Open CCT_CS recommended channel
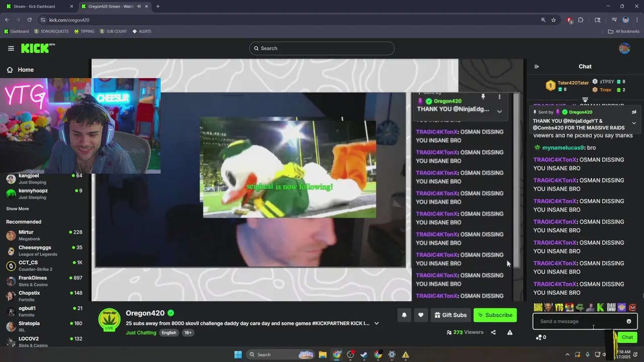644x362 pixels. pyautogui.click(x=44, y=265)
